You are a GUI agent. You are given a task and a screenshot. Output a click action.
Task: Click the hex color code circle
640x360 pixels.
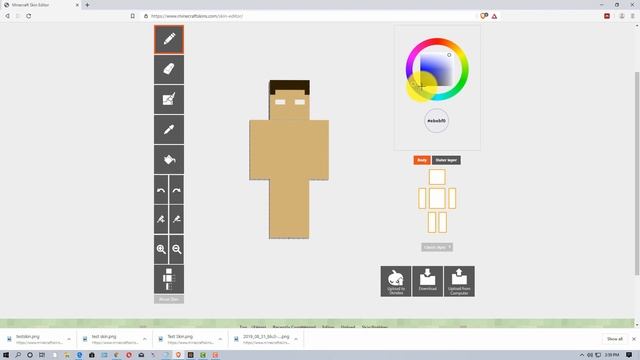coord(437,121)
